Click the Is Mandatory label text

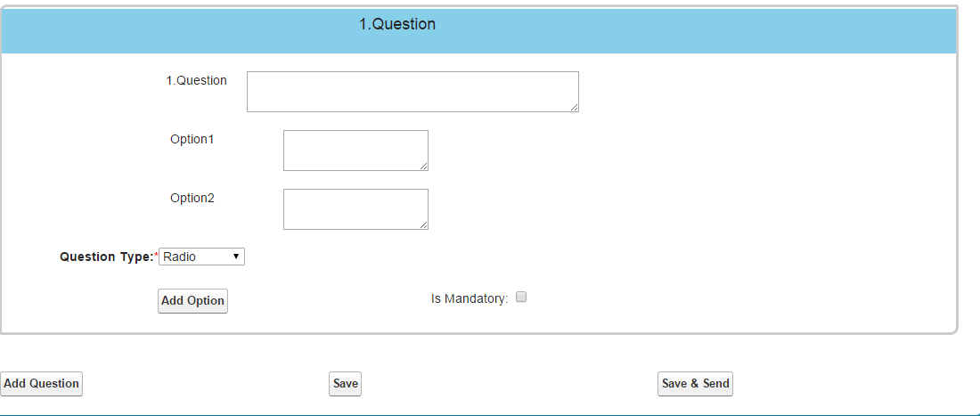pyautogui.click(x=470, y=299)
